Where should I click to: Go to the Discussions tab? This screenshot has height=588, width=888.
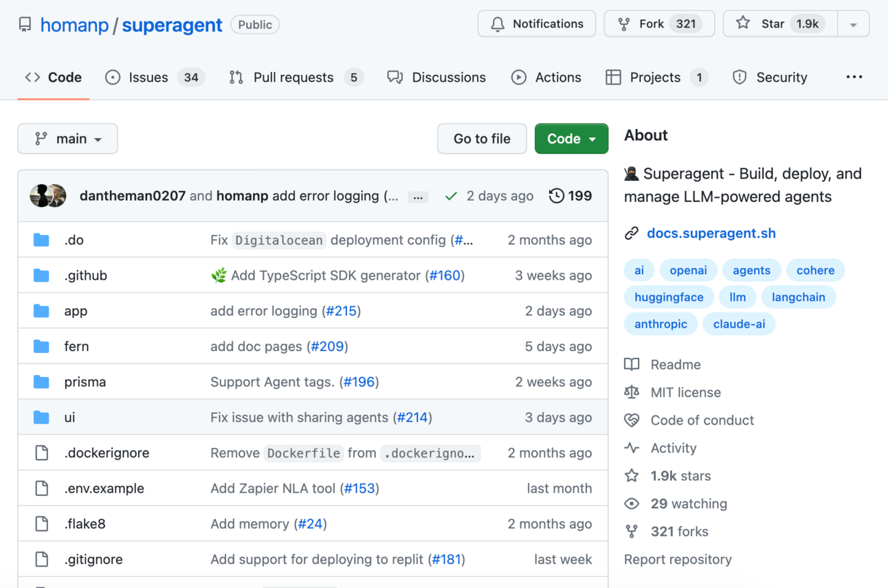coord(436,78)
